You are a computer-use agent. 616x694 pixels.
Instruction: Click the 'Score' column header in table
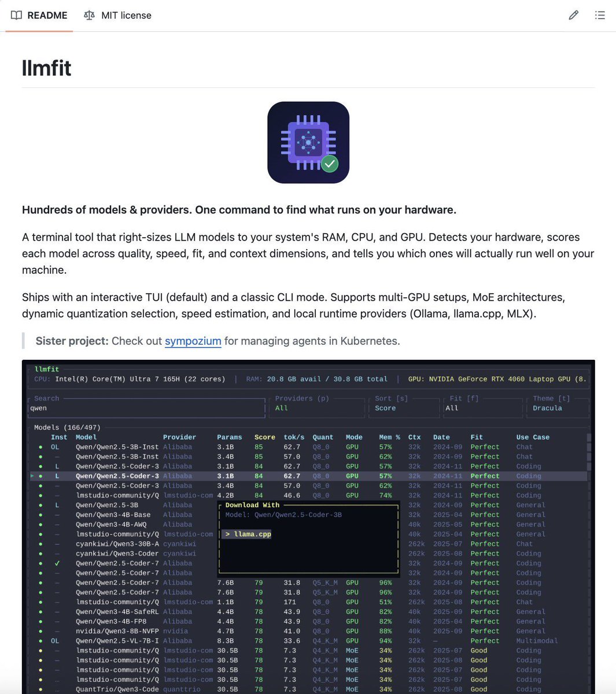tap(265, 437)
